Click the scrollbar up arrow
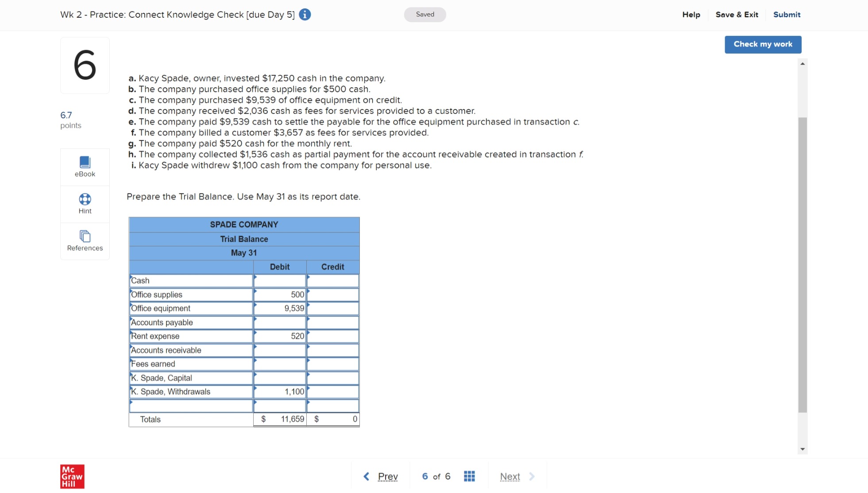This screenshot has height=493, width=868. point(802,63)
